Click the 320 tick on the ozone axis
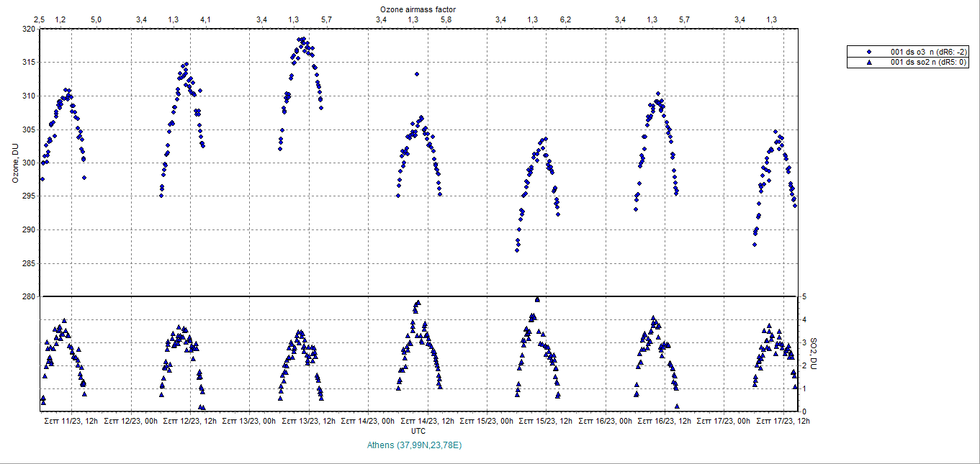Image resolution: width=980 pixels, height=464 pixels. click(x=28, y=29)
